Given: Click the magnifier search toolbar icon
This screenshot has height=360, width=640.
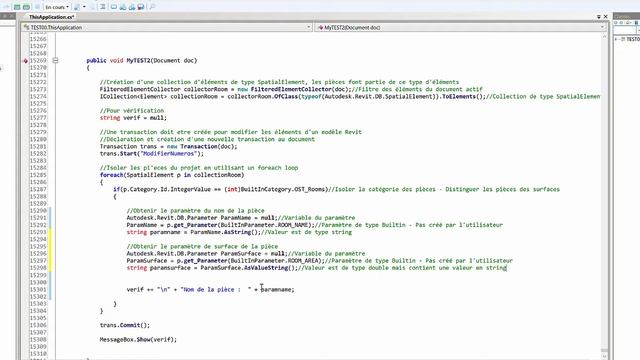Looking at the screenshot, I should tap(152, 7).
